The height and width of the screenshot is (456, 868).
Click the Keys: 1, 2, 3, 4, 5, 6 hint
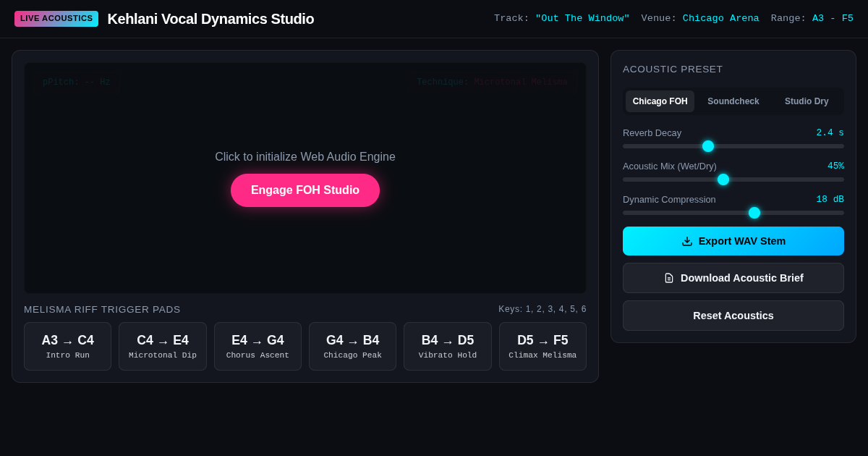(542, 309)
